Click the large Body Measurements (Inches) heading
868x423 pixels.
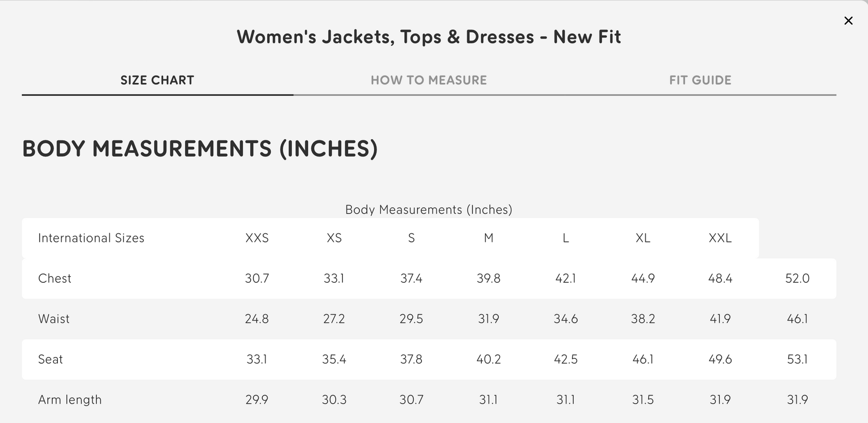coord(200,148)
